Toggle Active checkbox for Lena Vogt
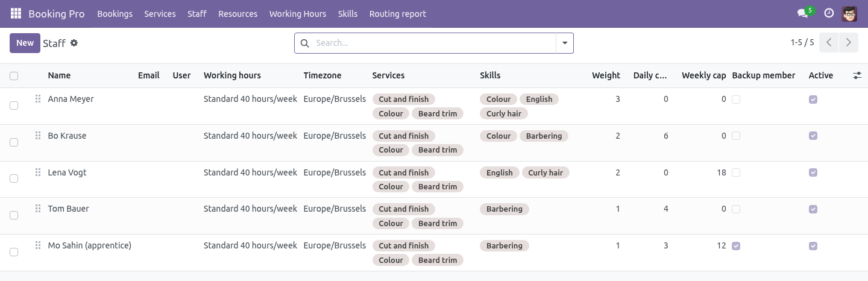 (x=813, y=172)
